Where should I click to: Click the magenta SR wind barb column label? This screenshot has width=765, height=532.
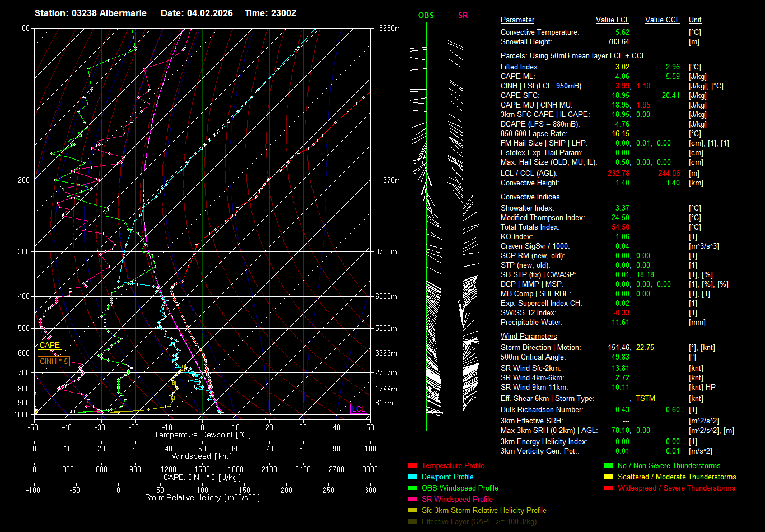click(463, 15)
